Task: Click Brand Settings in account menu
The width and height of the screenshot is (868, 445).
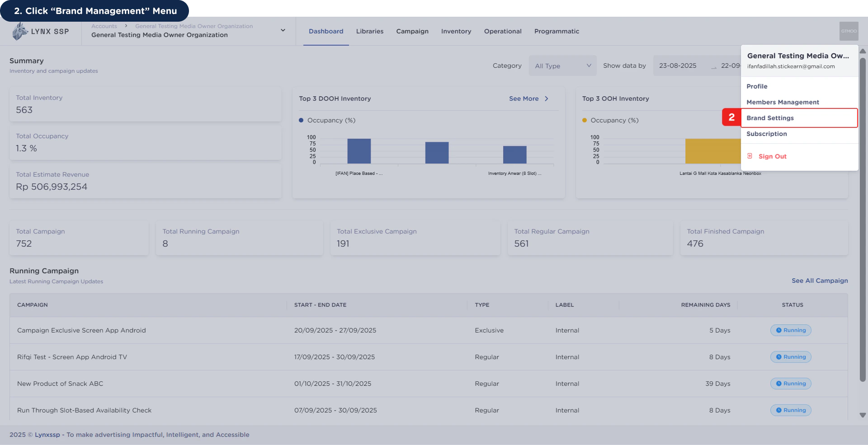Action: click(799, 118)
